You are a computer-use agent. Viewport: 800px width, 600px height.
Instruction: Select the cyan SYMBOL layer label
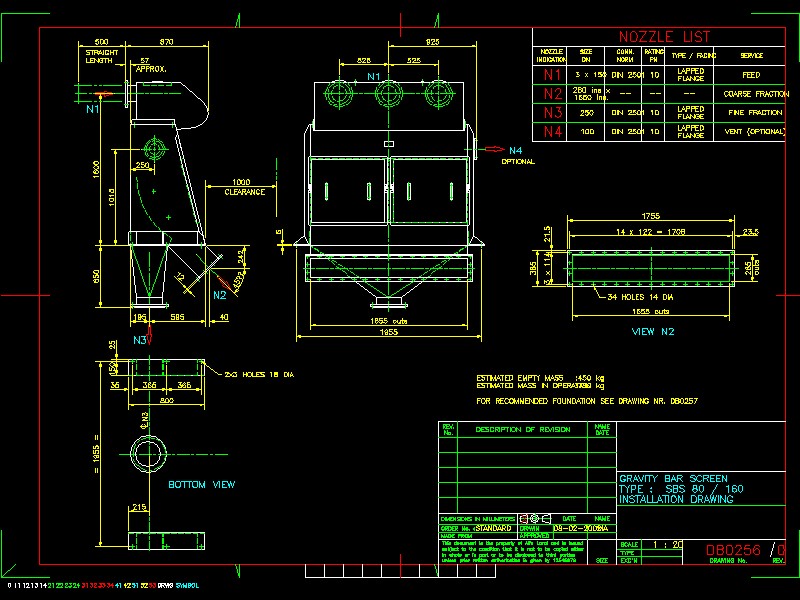tap(194, 584)
